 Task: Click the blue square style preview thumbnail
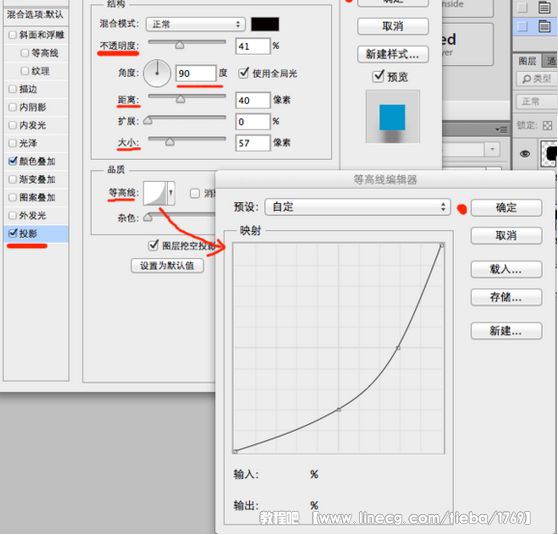click(x=392, y=117)
